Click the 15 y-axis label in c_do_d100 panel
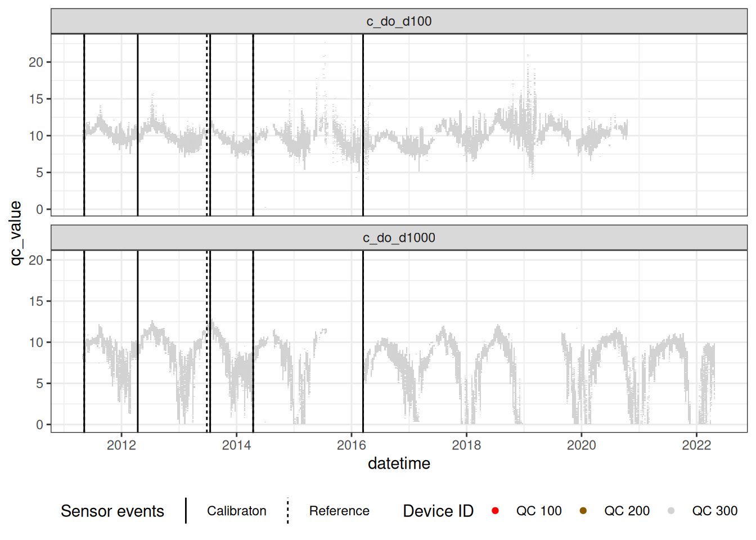The height and width of the screenshot is (540, 756). (x=36, y=99)
